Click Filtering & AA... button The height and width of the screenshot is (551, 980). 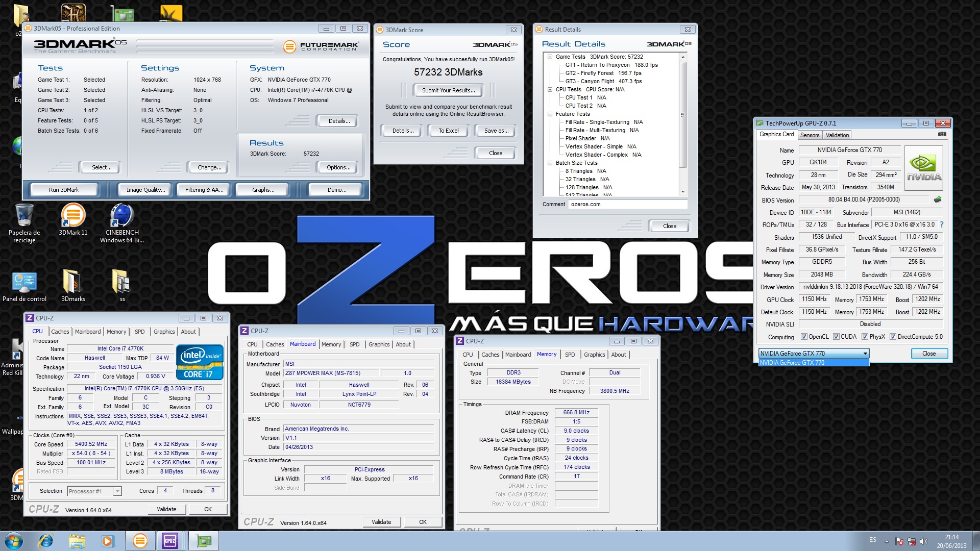pos(204,190)
